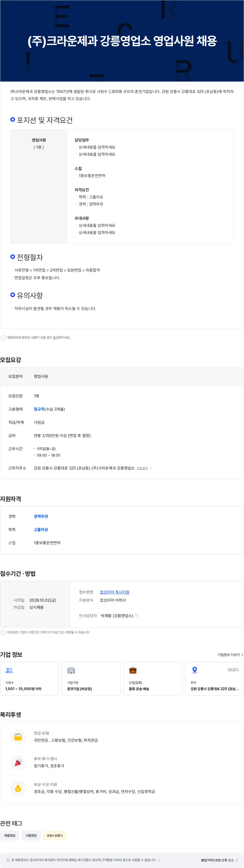Open 지도보기 link in the location card

[233, 669]
